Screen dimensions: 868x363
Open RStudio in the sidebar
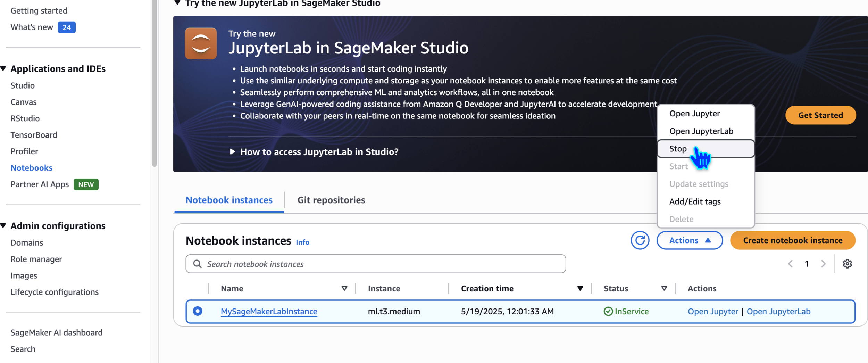click(x=25, y=118)
